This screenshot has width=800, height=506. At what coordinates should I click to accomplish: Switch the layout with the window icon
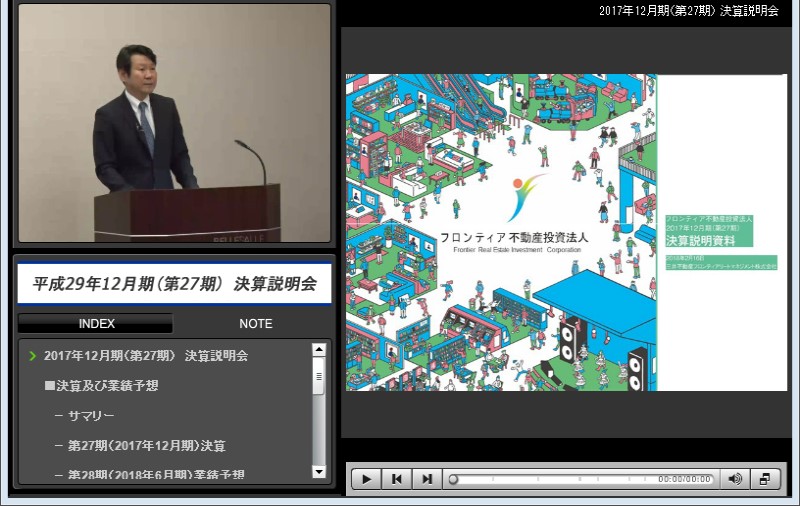[765, 479]
